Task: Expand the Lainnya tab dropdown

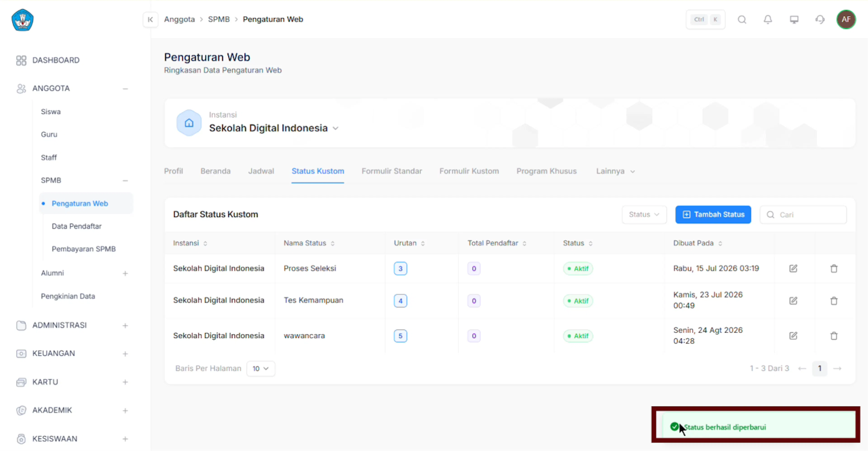Action: [x=615, y=171]
